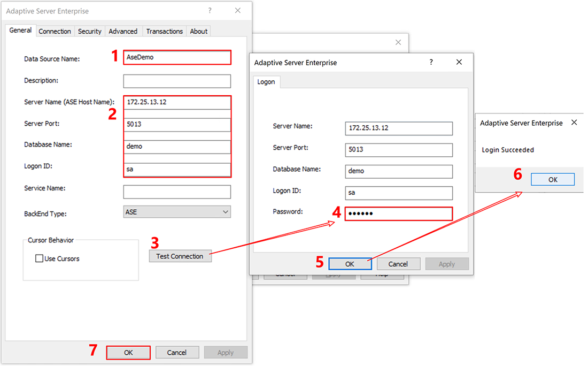Switch to the Connection tab
Viewport: 588px width, 366px height.
(x=55, y=31)
